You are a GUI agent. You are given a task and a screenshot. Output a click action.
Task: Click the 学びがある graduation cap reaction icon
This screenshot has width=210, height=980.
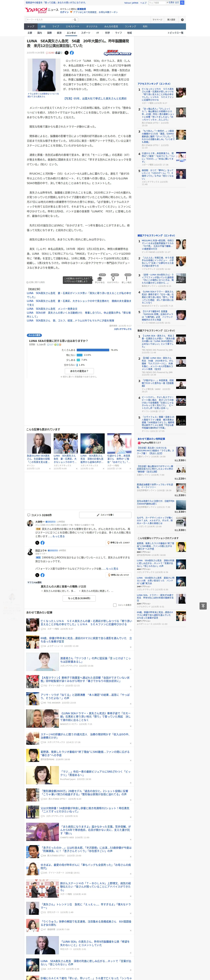click(100, 279)
